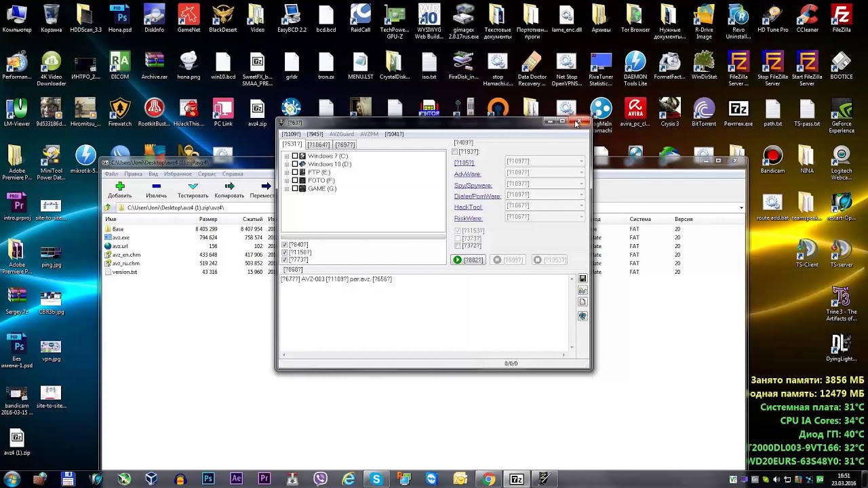The height and width of the screenshot is (488, 868).
Task: Click the BitTorrent desktop icon
Action: coord(704,113)
